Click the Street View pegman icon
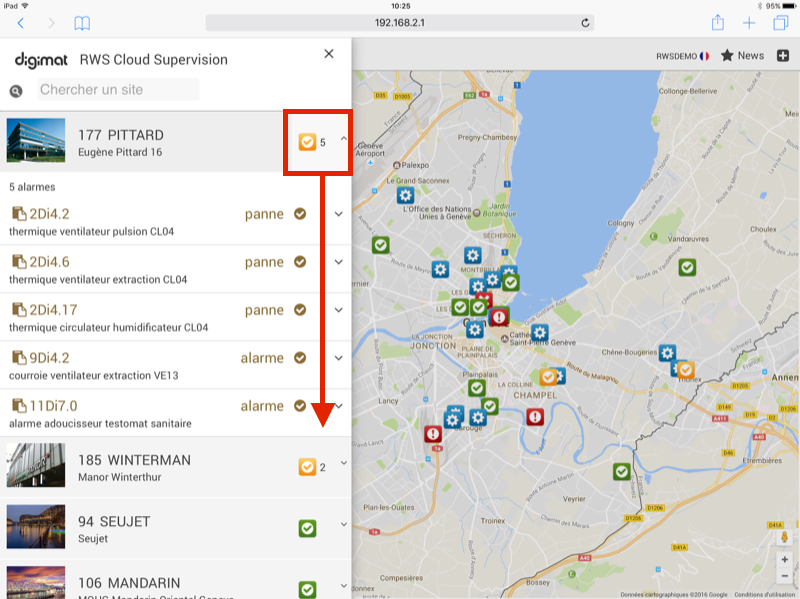 point(784,537)
